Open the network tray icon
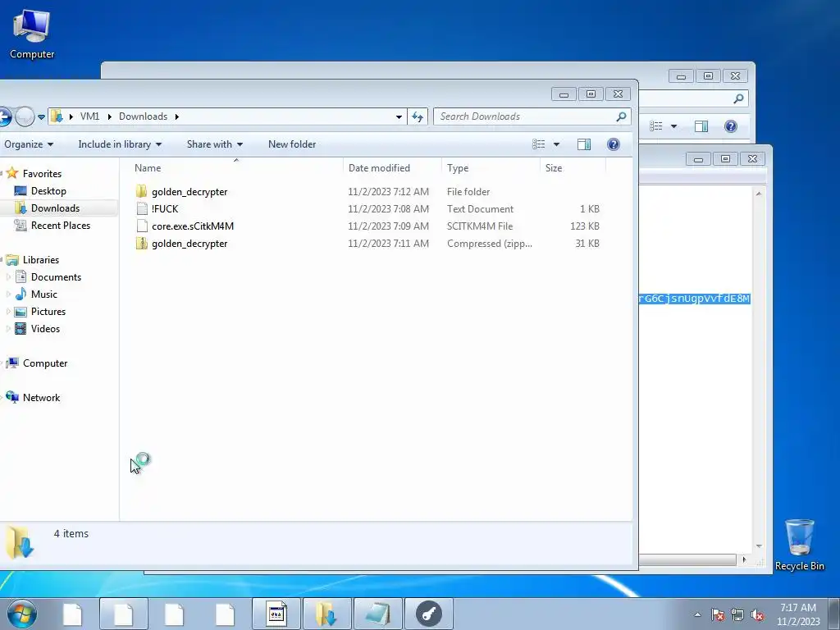 point(737,614)
